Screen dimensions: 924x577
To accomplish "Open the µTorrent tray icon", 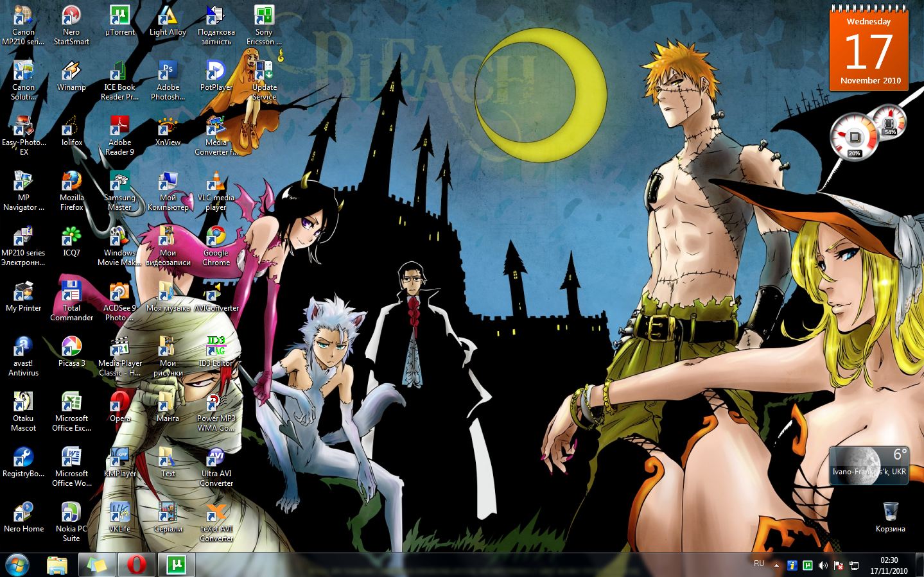I will 808,565.
